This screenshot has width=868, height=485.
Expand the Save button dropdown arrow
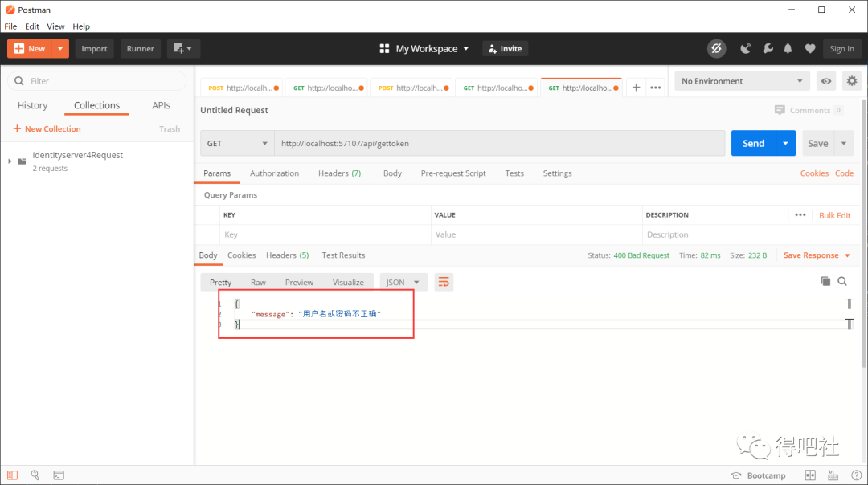(844, 143)
